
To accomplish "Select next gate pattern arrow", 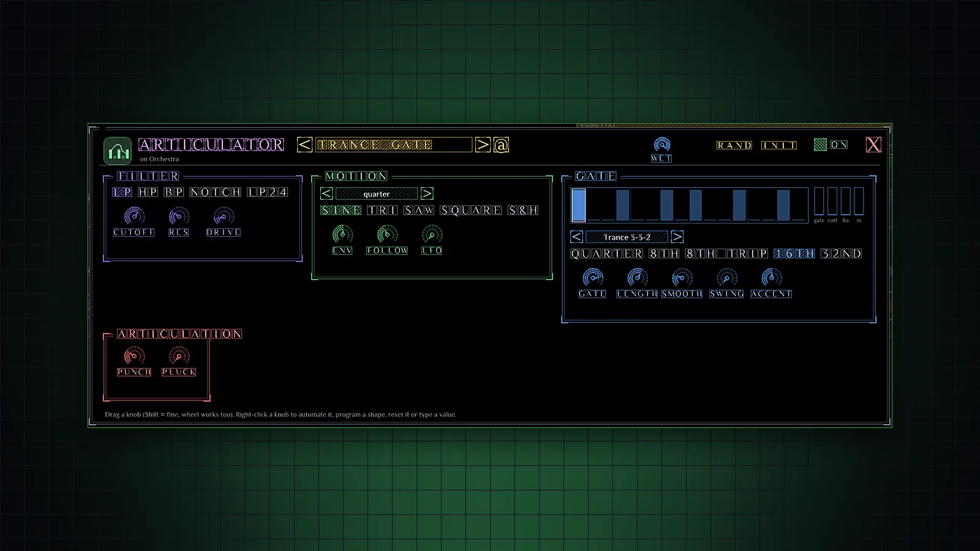I will tap(677, 237).
